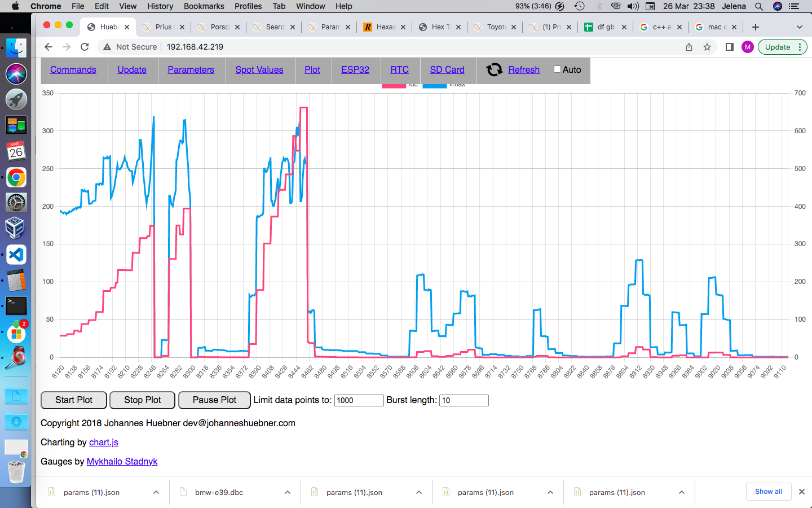
Task: Click the Limit data points input field
Action: click(x=359, y=400)
